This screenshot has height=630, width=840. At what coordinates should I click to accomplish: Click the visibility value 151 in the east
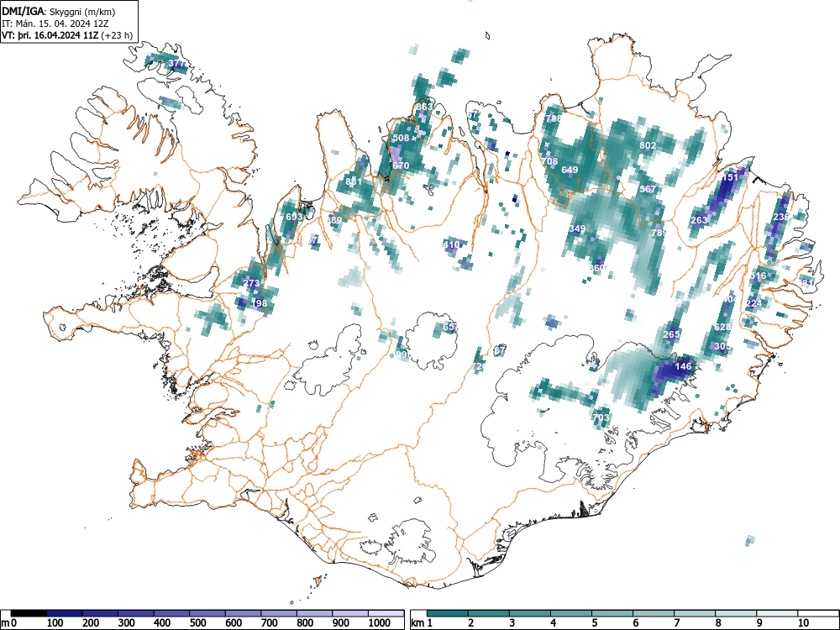730,176
